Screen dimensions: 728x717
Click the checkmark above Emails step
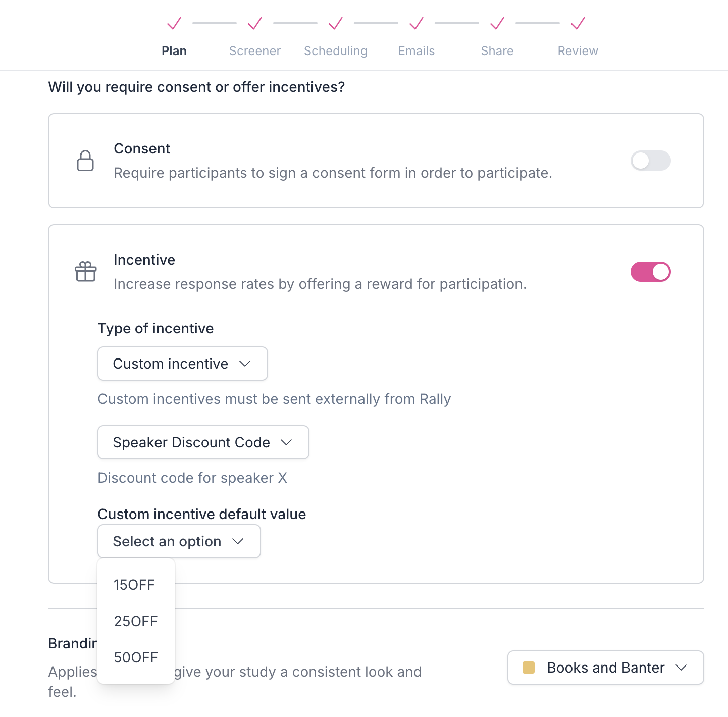tap(417, 23)
